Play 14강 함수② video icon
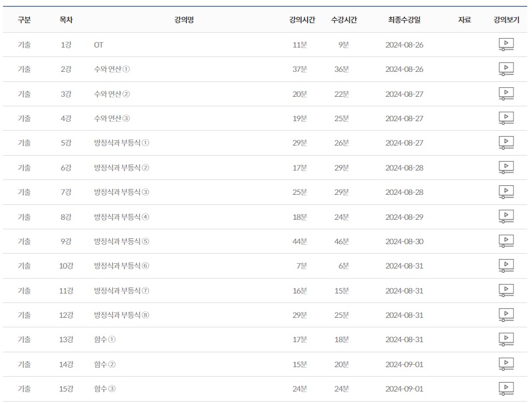532x404 pixels. pos(506,364)
